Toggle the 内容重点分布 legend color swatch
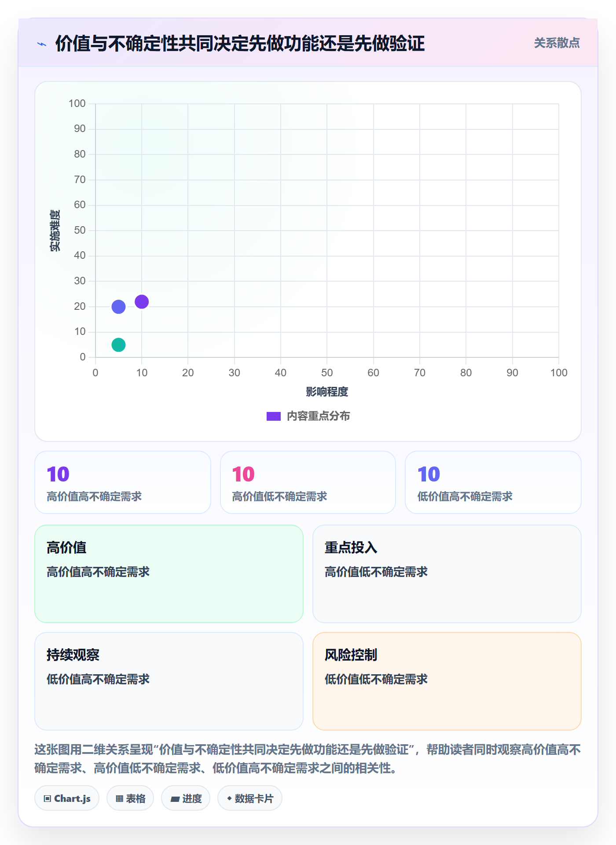This screenshot has height=845, width=616. click(274, 416)
